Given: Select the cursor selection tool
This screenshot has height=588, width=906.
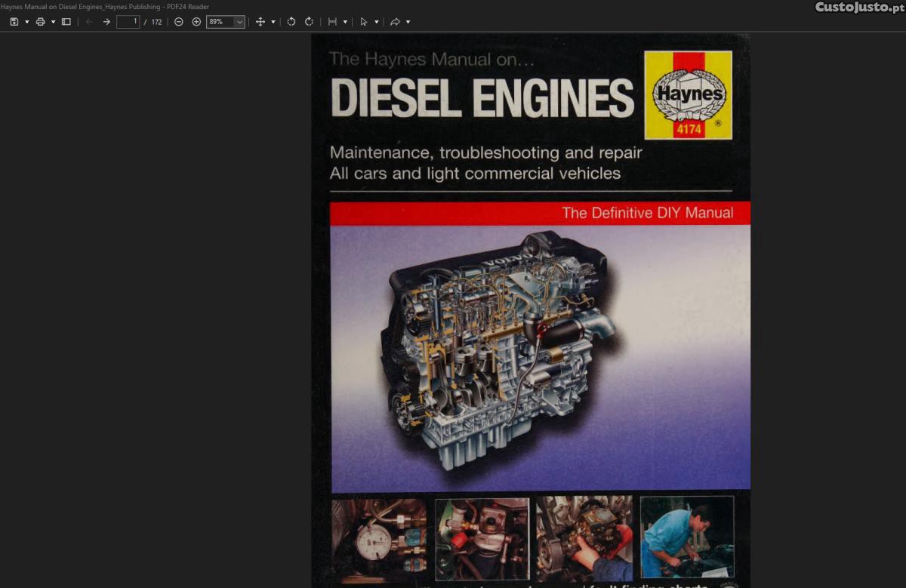Looking at the screenshot, I should coord(363,22).
